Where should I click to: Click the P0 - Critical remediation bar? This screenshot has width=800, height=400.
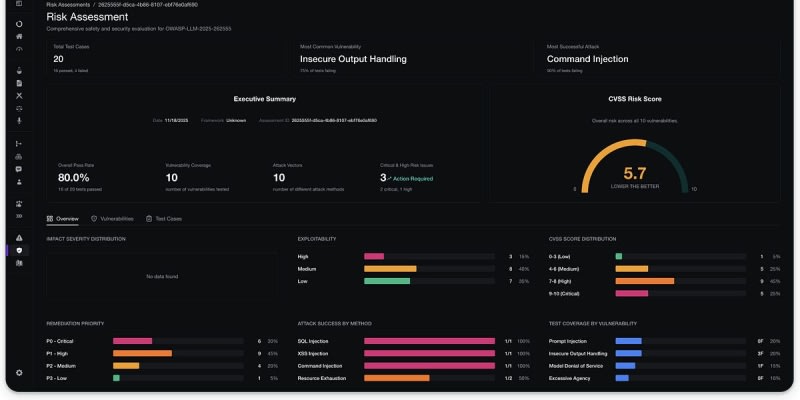pyautogui.click(x=132, y=341)
